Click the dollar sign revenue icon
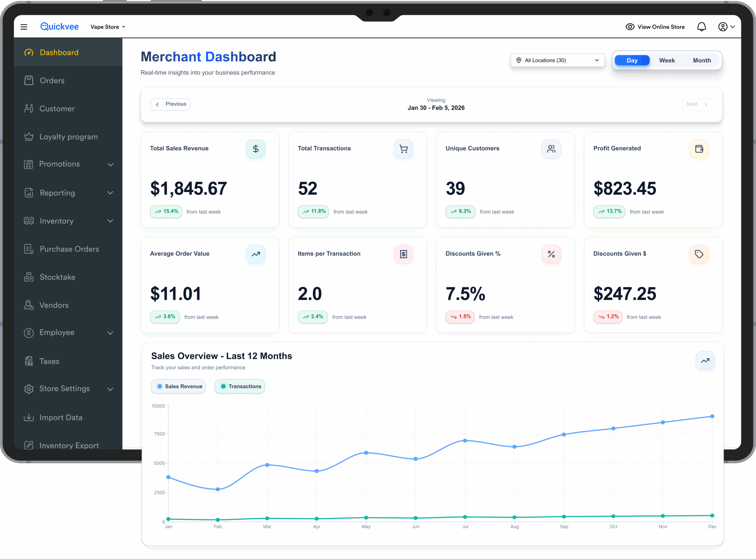The image size is (756, 559). [256, 149]
